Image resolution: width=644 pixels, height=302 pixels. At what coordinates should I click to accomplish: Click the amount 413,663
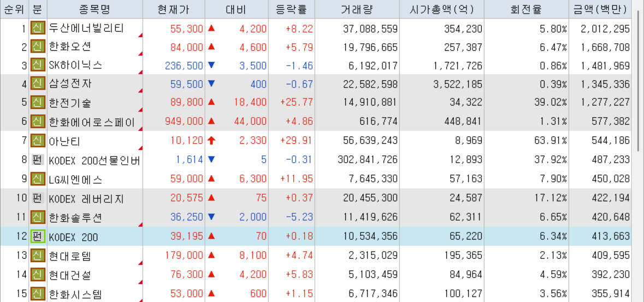[x=611, y=236]
